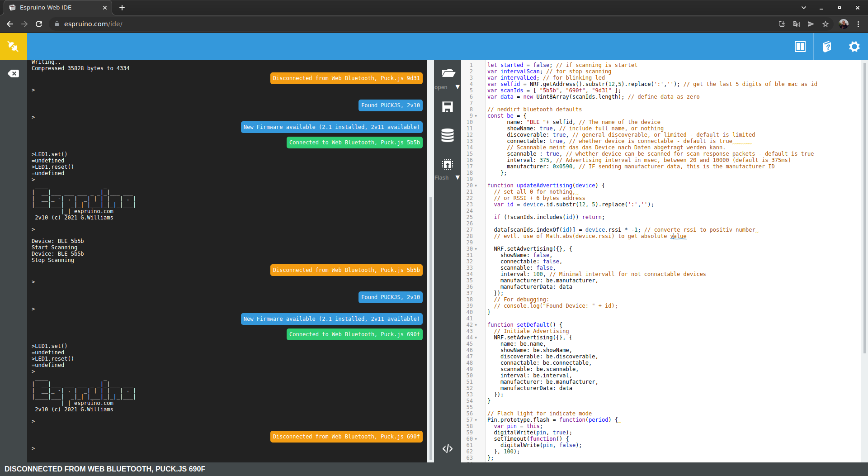Collapse the fold at line 60

[x=476, y=439]
